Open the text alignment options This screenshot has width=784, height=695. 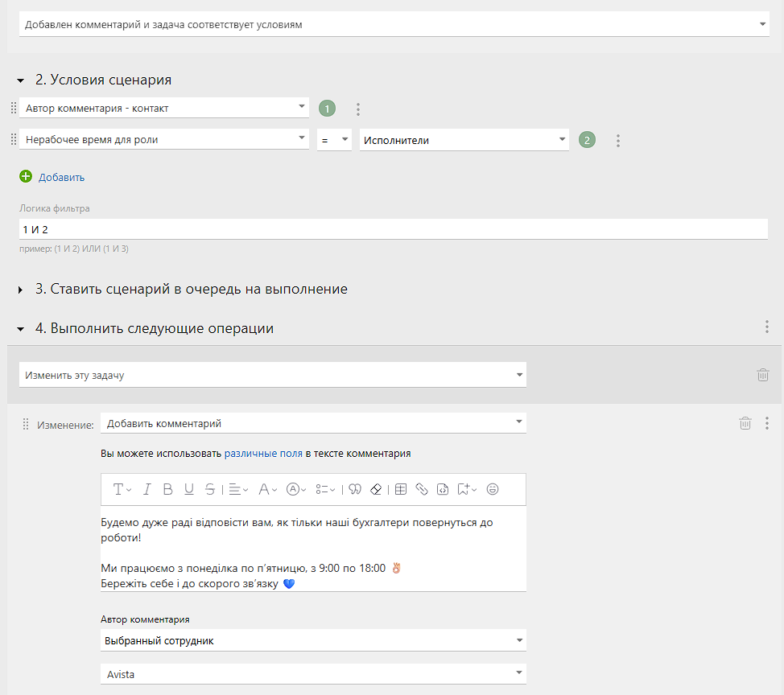pos(238,489)
